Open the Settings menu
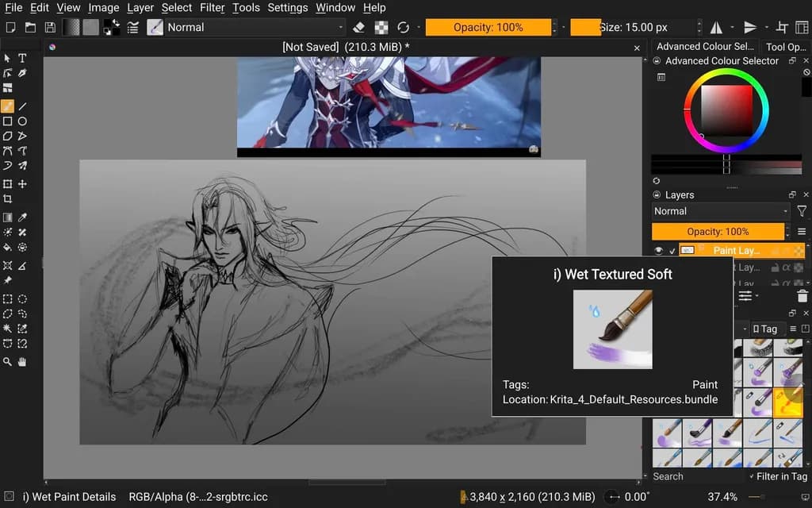Image resolution: width=812 pixels, height=508 pixels. click(287, 8)
